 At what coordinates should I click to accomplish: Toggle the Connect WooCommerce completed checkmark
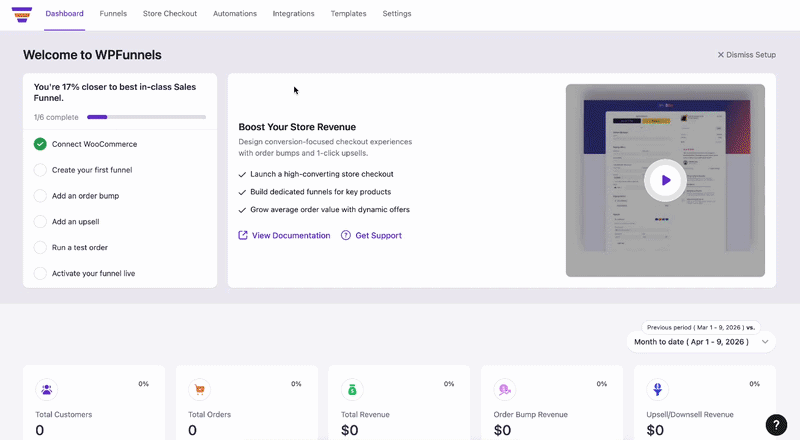(40, 144)
